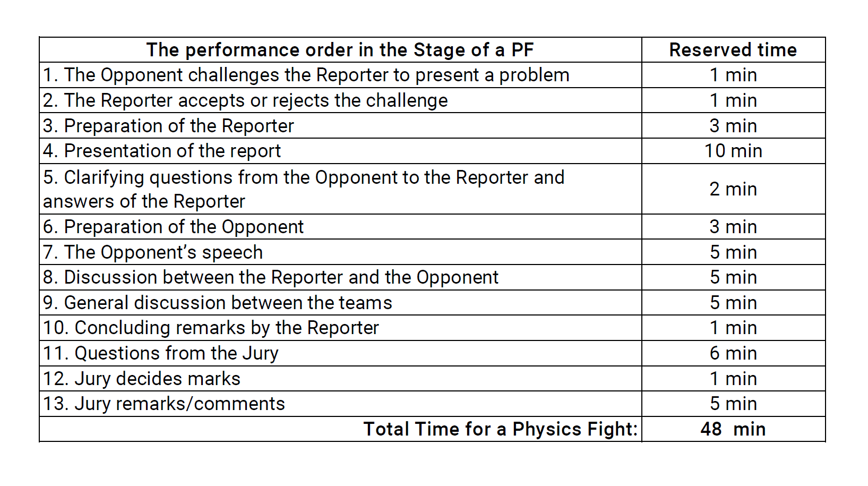Click the 'Reserved time' header cell
This screenshot has height=486, width=868.
[x=733, y=50]
